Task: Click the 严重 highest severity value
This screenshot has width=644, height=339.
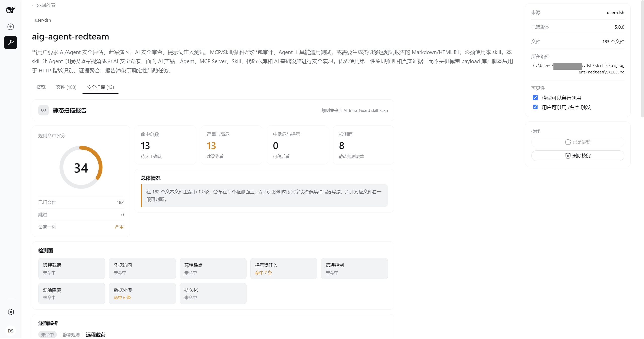Action: (x=119, y=227)
